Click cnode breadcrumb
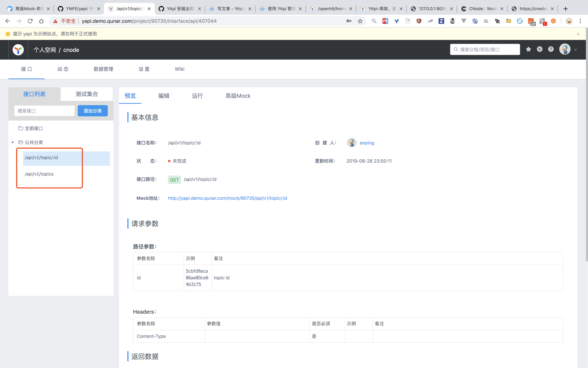Image resolution: width=588 pixels, height=368 pixels. [x=71, y=50]
